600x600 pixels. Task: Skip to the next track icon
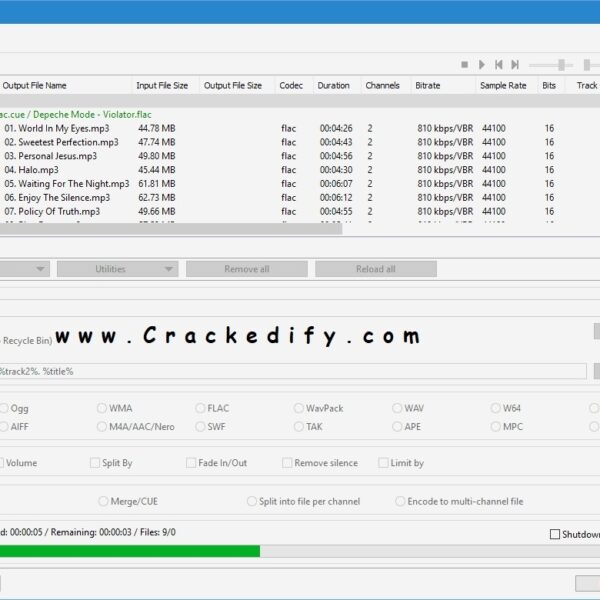tap(515, 65)
